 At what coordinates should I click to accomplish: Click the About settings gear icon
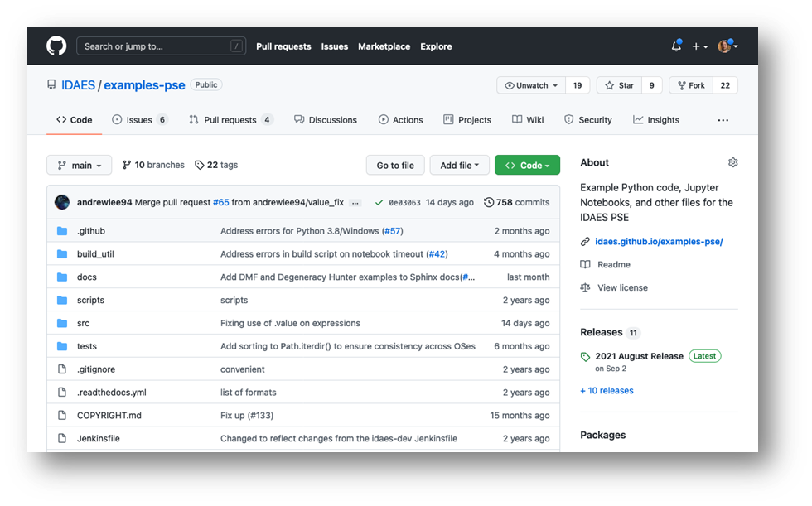point(732,163)
